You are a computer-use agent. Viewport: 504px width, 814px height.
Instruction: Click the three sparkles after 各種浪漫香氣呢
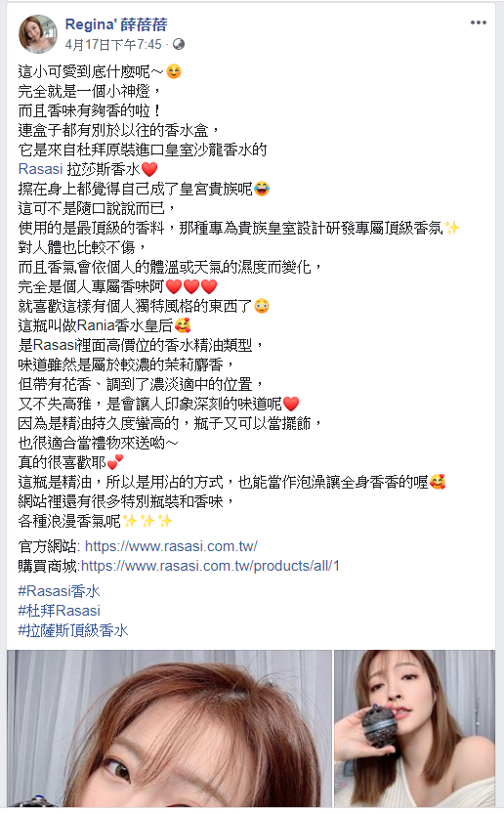click(x=147, y=521)
